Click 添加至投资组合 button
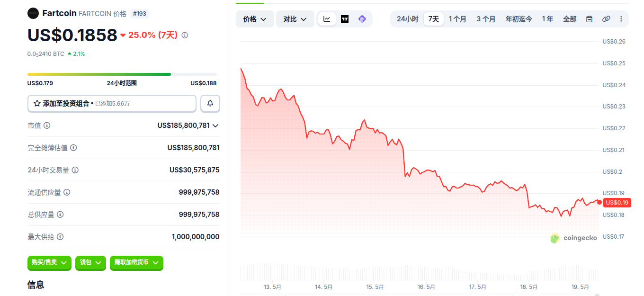 112,103
